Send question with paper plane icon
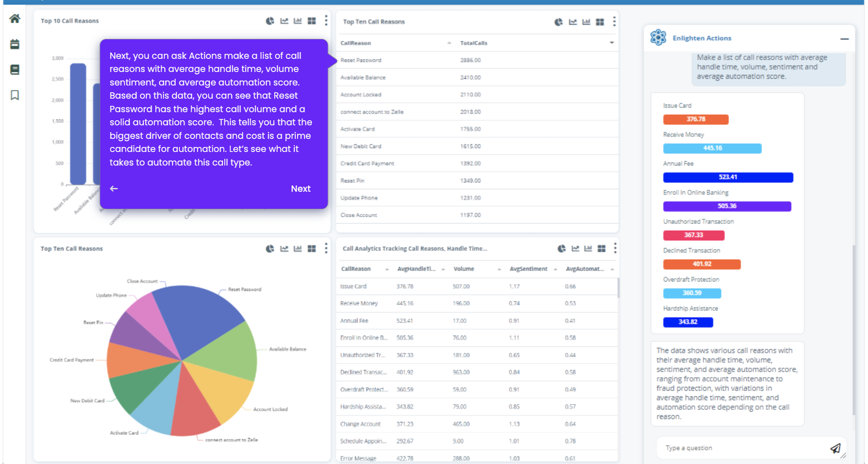 click(835, 448)
